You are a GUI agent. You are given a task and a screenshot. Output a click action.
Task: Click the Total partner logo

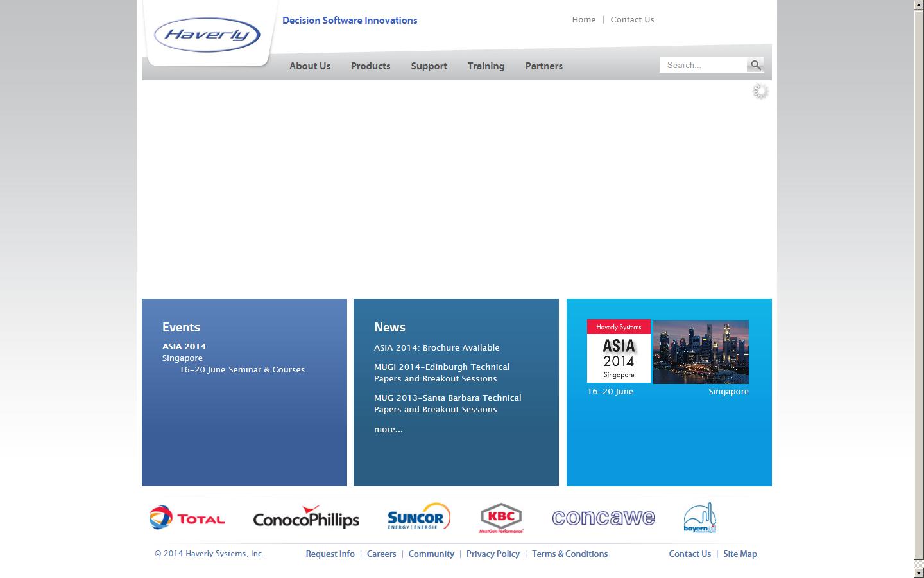click(186, 518)
